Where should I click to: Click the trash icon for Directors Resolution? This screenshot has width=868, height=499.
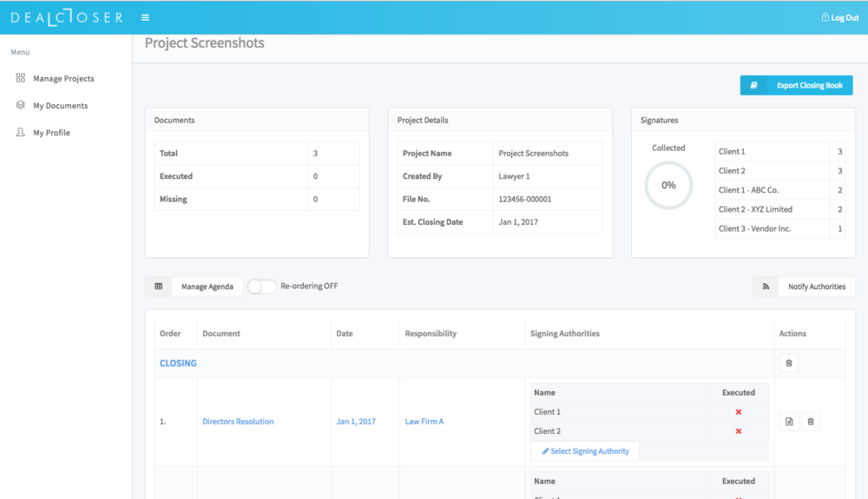811,422
